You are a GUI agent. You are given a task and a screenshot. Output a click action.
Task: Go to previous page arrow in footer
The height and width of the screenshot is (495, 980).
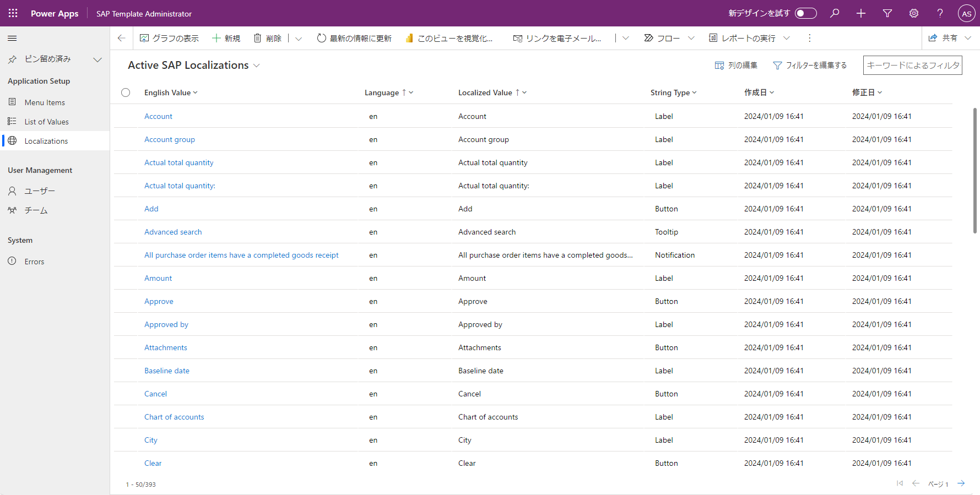click(916, 483)
